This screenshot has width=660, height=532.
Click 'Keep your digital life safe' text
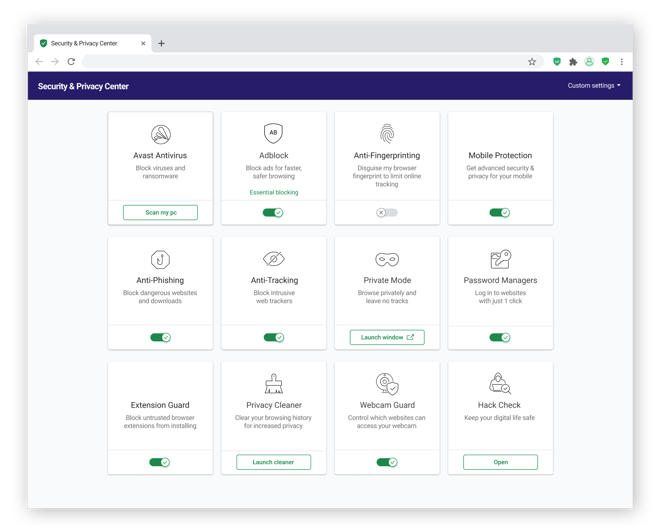pos(500,418)
